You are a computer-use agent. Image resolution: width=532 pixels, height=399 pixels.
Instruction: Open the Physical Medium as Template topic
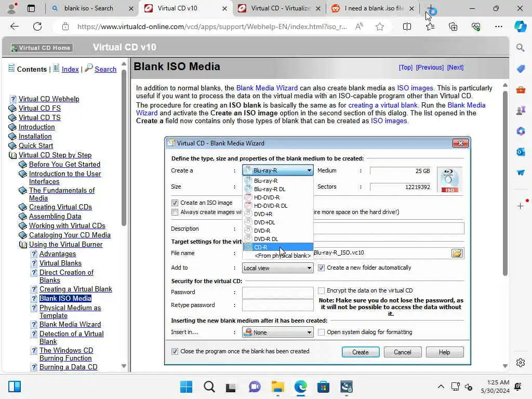click(x=70, y=312)
